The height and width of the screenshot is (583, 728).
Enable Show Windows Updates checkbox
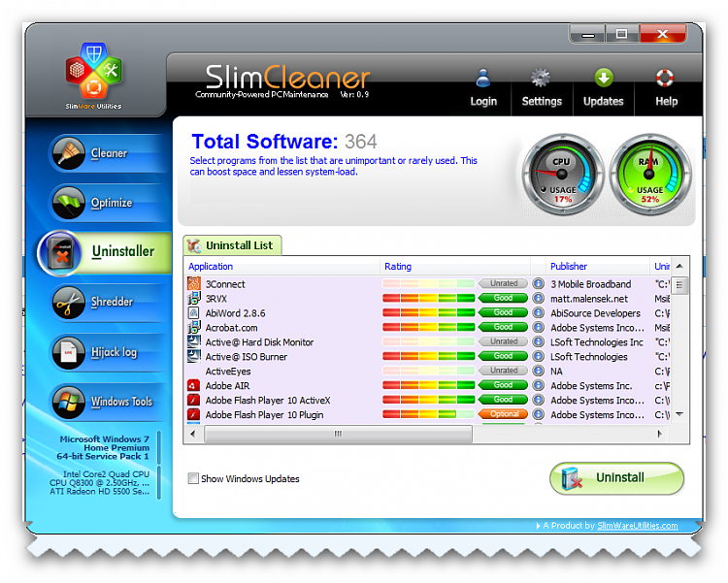click(x=193, y=478)
